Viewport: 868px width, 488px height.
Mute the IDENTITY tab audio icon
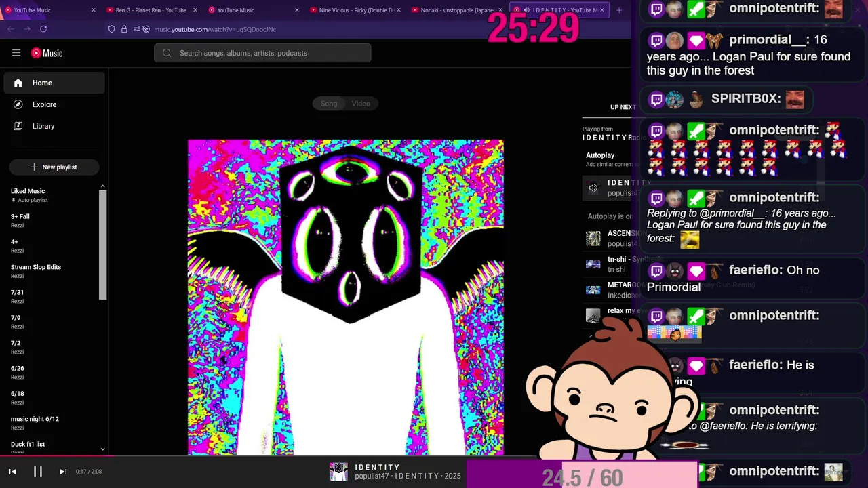click(x=526, y=10)
